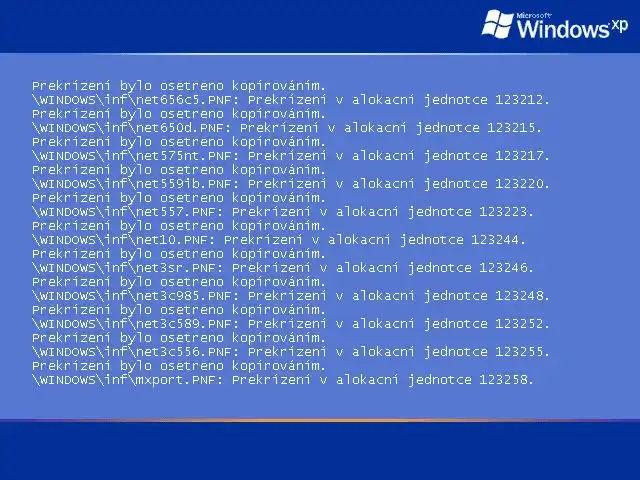This screenshot has width=640, height=480.
Task: Click the net10.PNF file line
Action: point(278,240)
